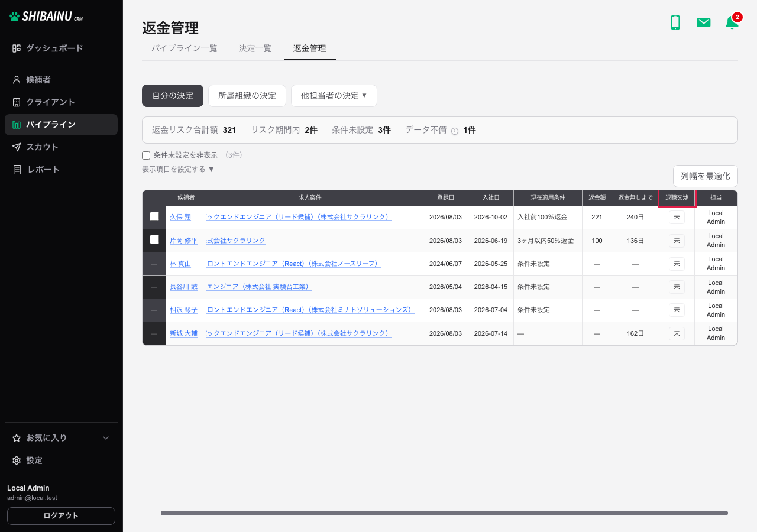Viewport: 757px width, 532px height.
Task: Open the notifications bell icon
Action: click(732, 22)
